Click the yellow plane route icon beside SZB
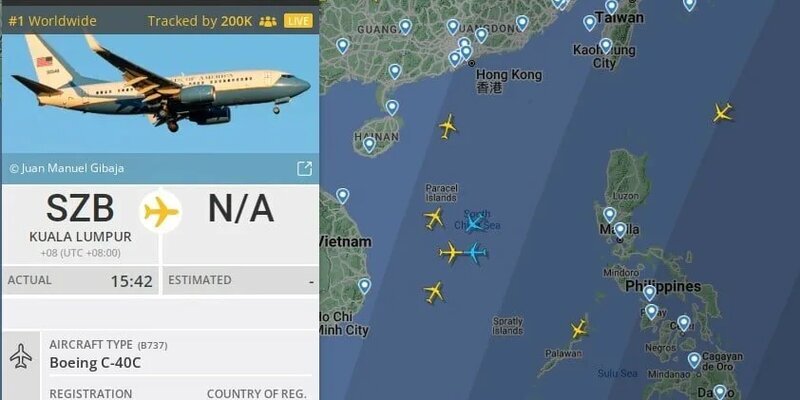The width and height of the screenshot is (800, 400). pyautogui.click(x=161, y=211)
